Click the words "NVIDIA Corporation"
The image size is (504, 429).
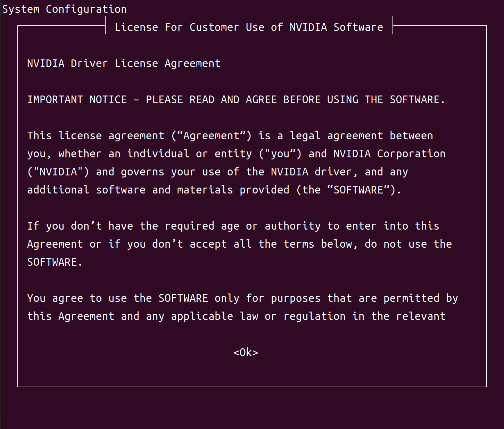click(389, 154)
